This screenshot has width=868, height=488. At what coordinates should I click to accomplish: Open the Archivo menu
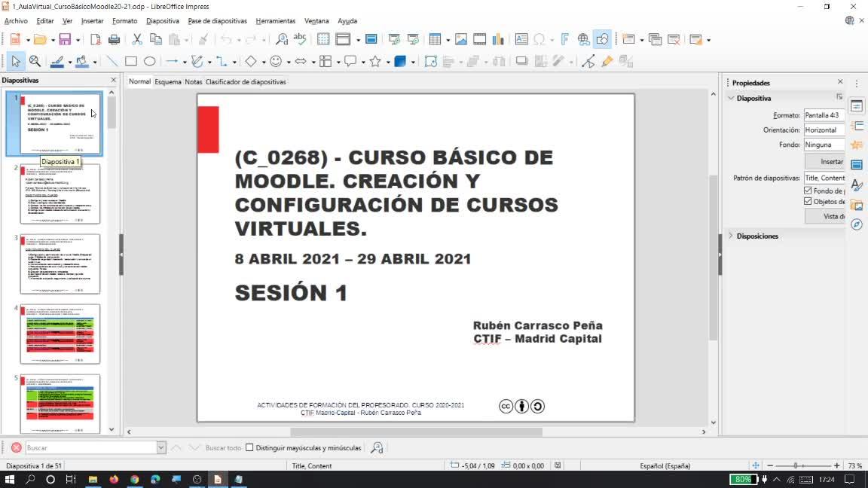tap(16, 21)
